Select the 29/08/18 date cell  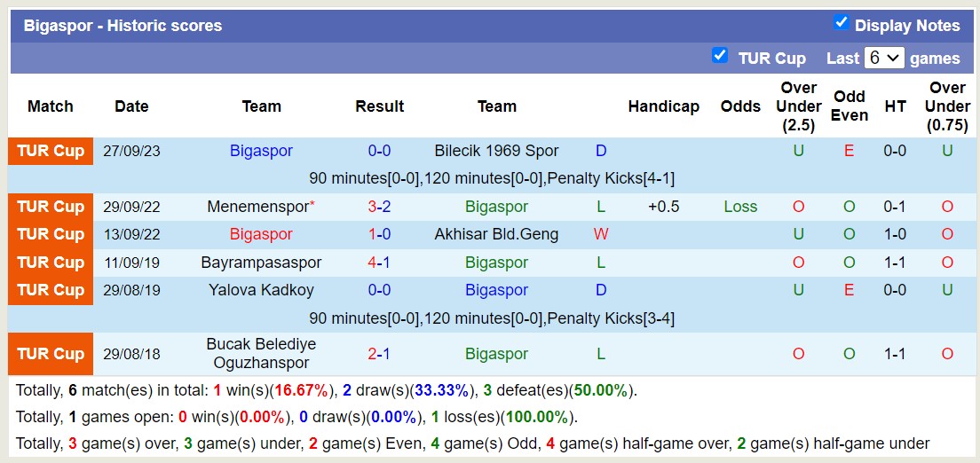[x=132, y=354]
